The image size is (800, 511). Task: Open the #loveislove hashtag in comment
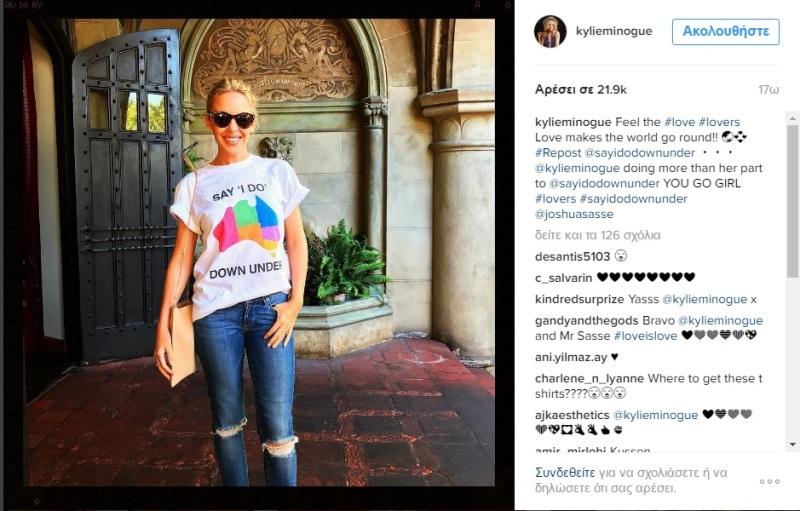pyautogui.click(x=645, y=336)
